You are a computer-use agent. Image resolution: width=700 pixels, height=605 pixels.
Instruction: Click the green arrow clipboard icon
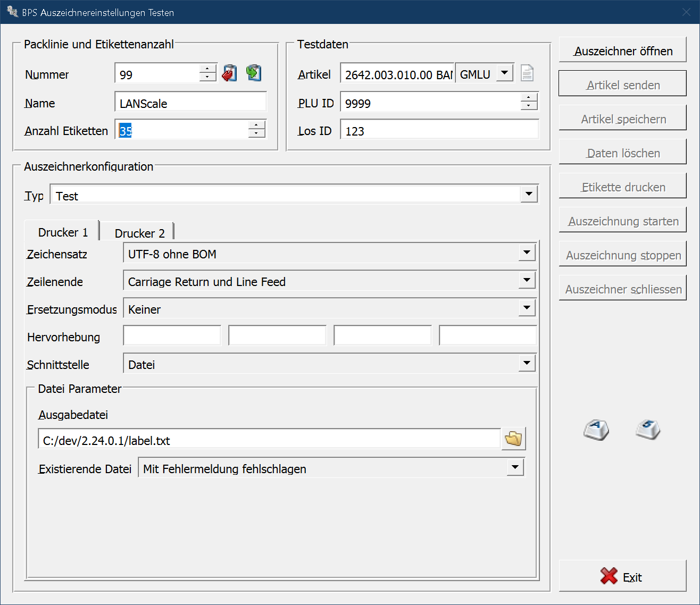tap(254, 73)
